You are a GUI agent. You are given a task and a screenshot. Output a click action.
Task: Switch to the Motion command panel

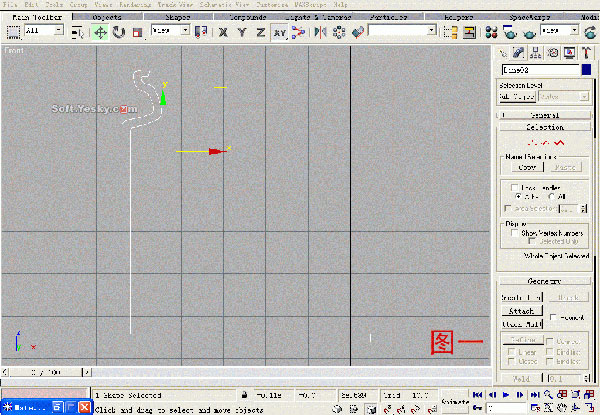553,53
